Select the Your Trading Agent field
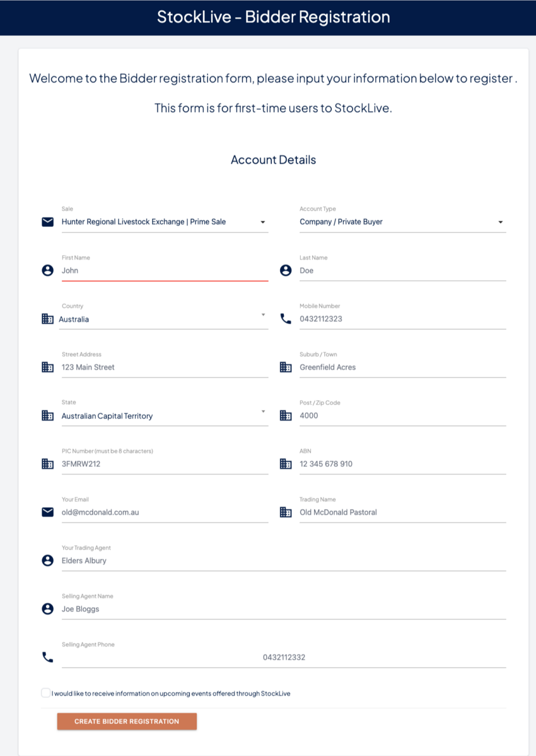Viewport: 536px width, 756px height. pyautogui.click(x=283, y=561)
